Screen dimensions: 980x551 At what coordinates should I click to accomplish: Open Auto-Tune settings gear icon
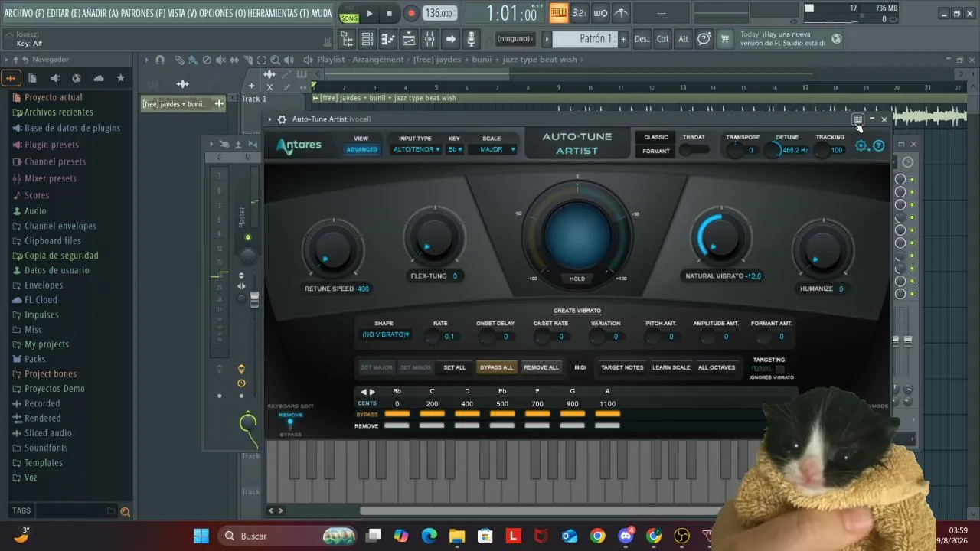click(862, 145)
